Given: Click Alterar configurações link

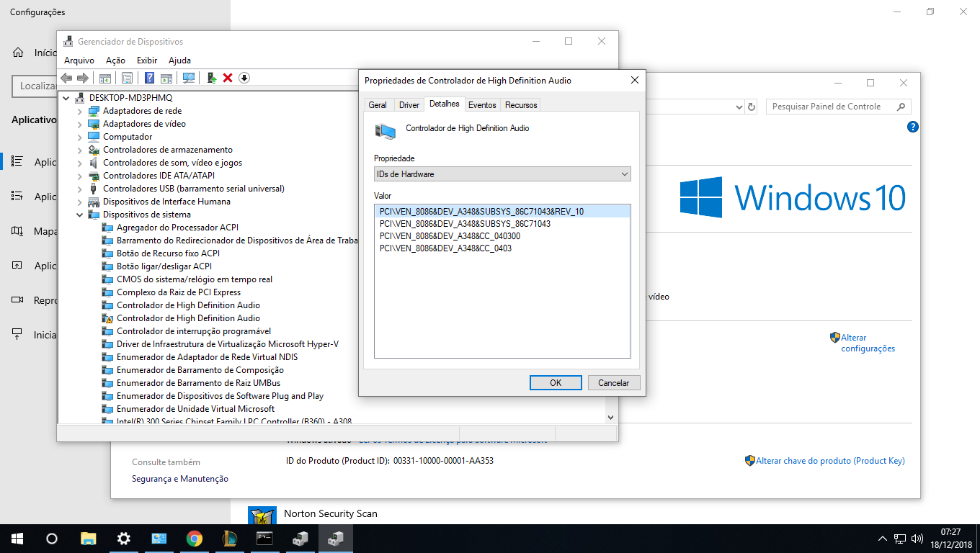Looking at the screenshot, I should (x=868, y=343).
